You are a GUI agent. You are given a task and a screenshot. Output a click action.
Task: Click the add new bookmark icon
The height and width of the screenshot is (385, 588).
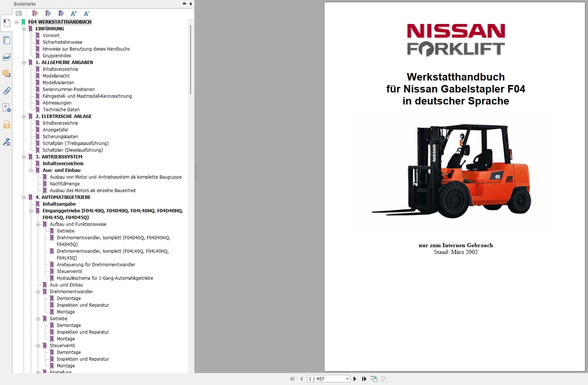48,13
